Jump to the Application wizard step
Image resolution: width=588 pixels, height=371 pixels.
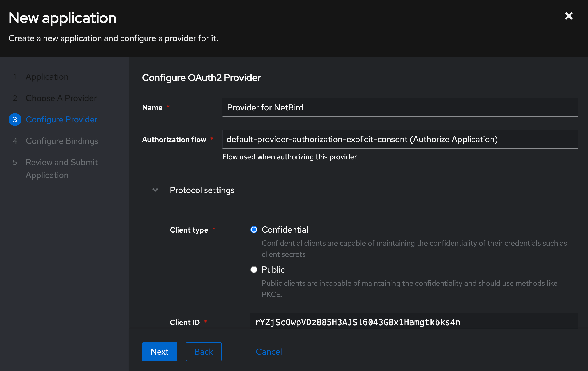point(47,77)
